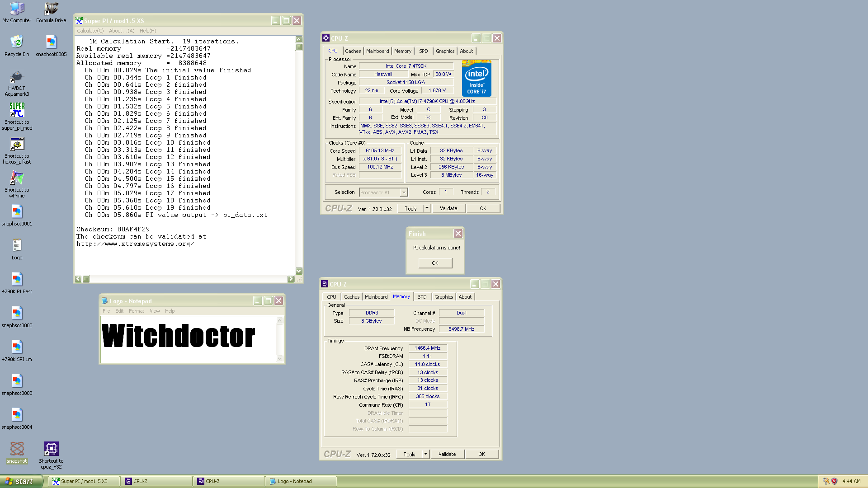Image resolution: width=868 pixels, height=488 pixels.
Task: Click Super PI horizontal scrollbar right arrow
Action: 291,279
